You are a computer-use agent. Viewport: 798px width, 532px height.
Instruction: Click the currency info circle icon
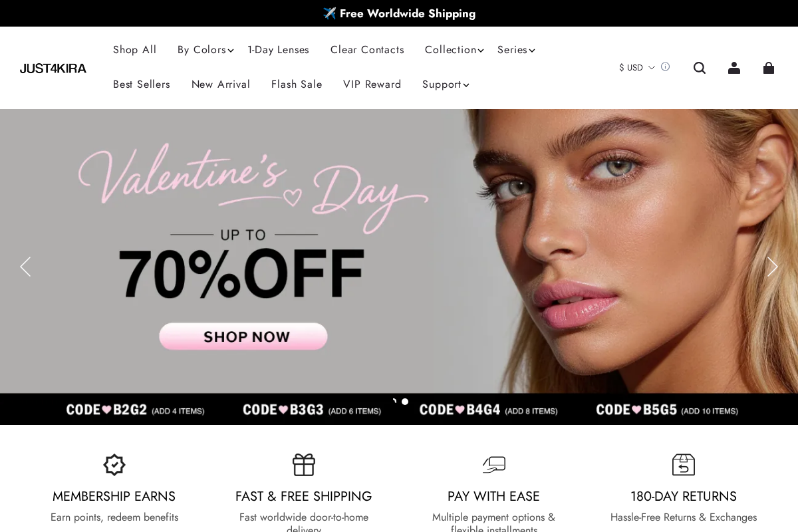[x=665, y=67]
